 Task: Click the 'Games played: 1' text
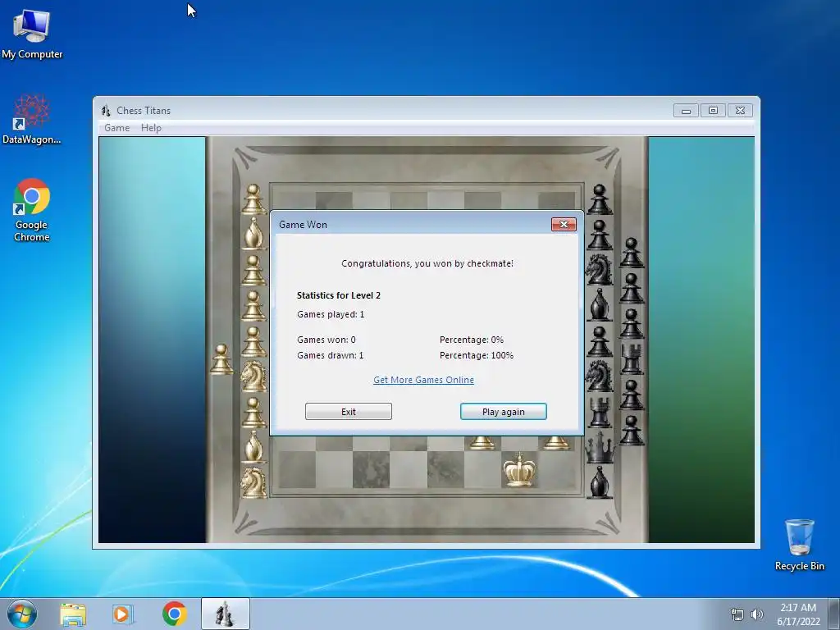click(331, 314)
